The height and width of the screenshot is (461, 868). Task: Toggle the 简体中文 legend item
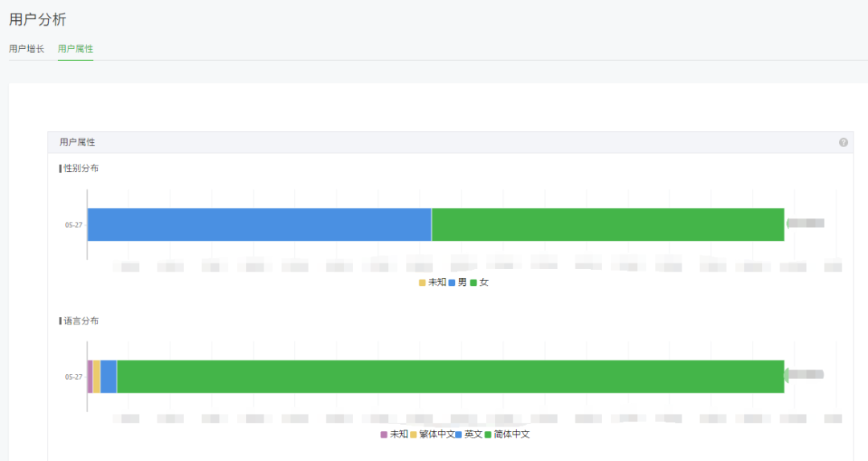click(x=507, y=434)
